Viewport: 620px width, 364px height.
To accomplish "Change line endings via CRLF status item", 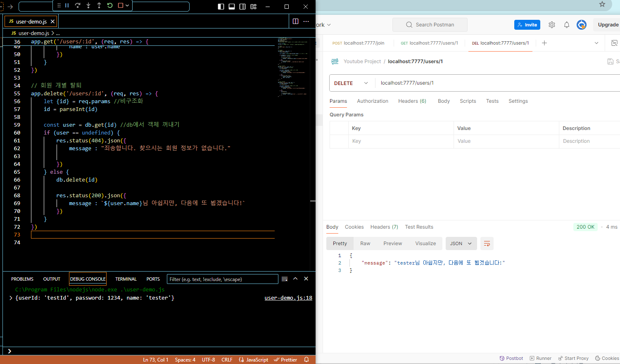I will pos(227,360).
